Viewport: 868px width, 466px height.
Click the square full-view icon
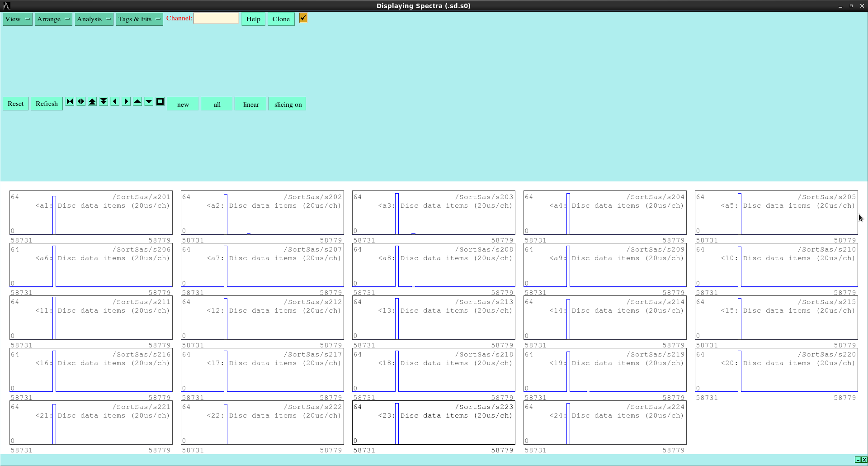160,102
